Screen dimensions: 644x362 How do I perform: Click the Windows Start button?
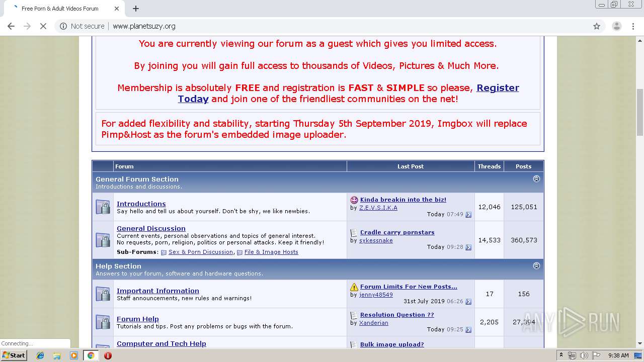click(14, 355)
